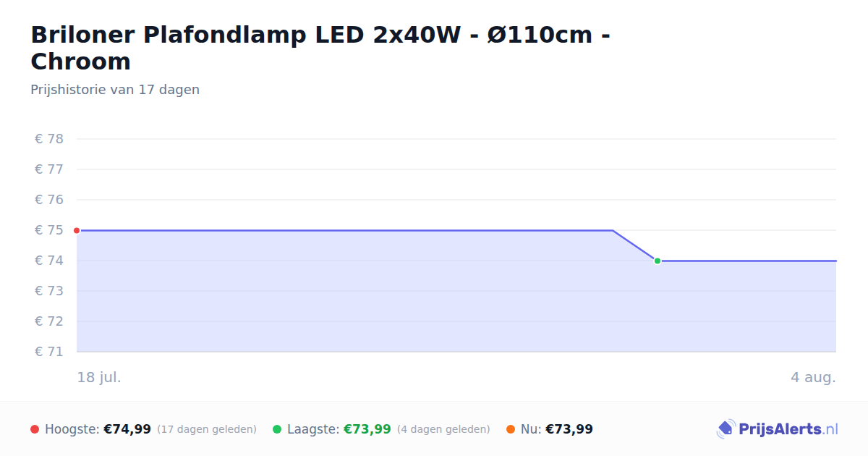Click the 18 jul. axis date label
Screen dimensions: 868x456
coord(99,378)
